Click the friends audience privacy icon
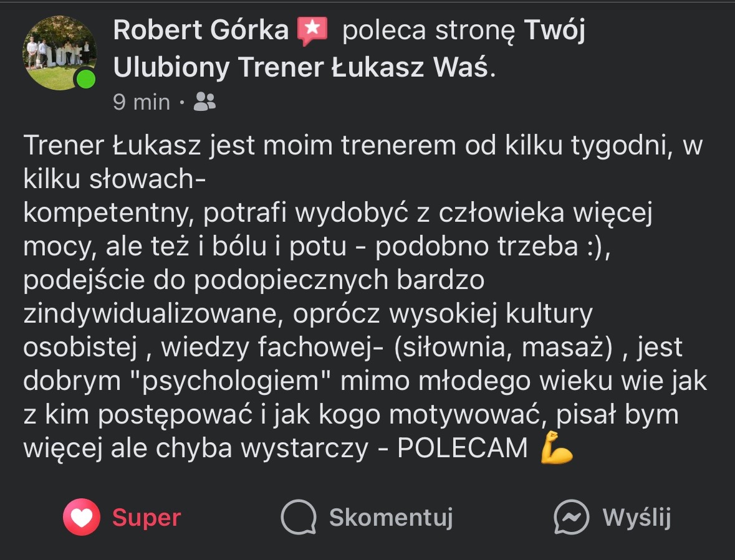735x560 pixels. tap(206, 101)
